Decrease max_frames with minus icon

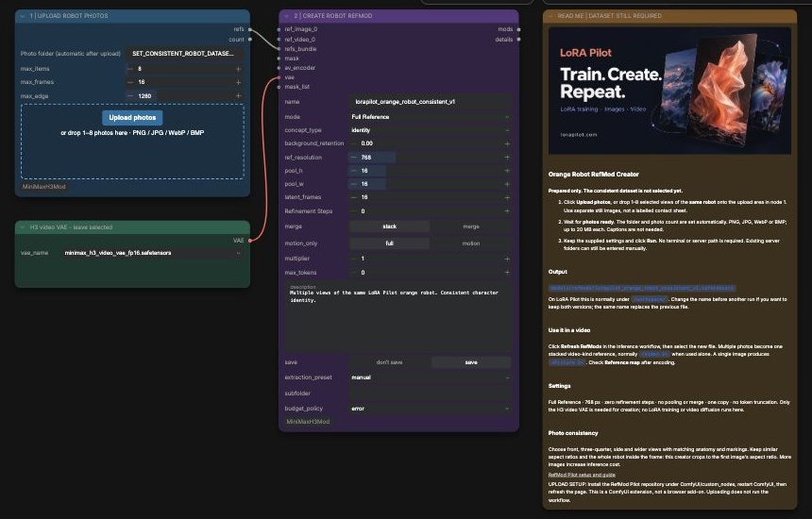coord(130,82)
